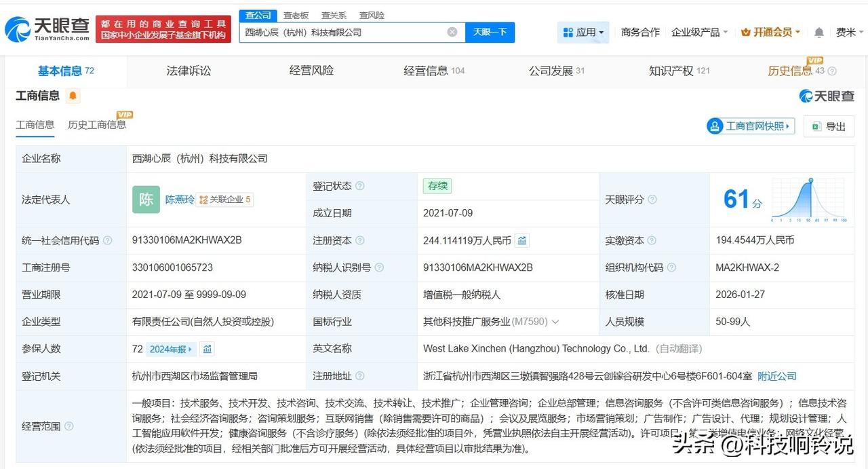This screenshot has height=469, width=868.
Task: Click registration number 330106001065723
Action: click(172, 267)
